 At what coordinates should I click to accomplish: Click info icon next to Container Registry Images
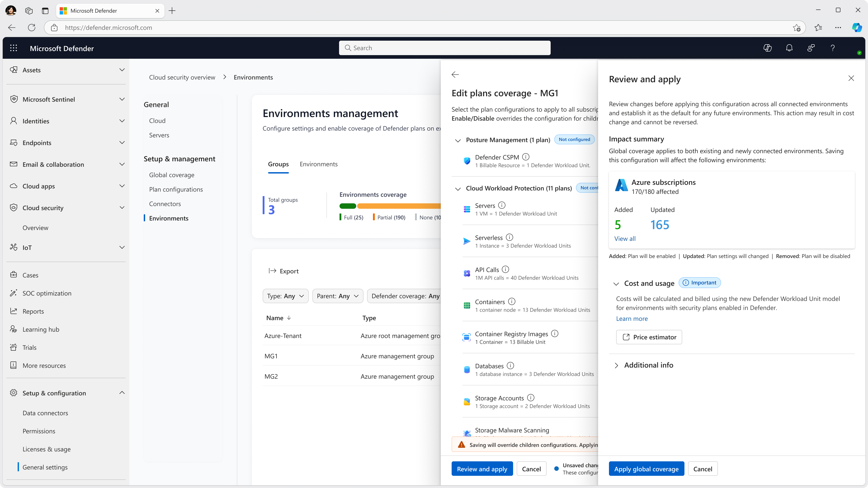click(x=555, y=333)
